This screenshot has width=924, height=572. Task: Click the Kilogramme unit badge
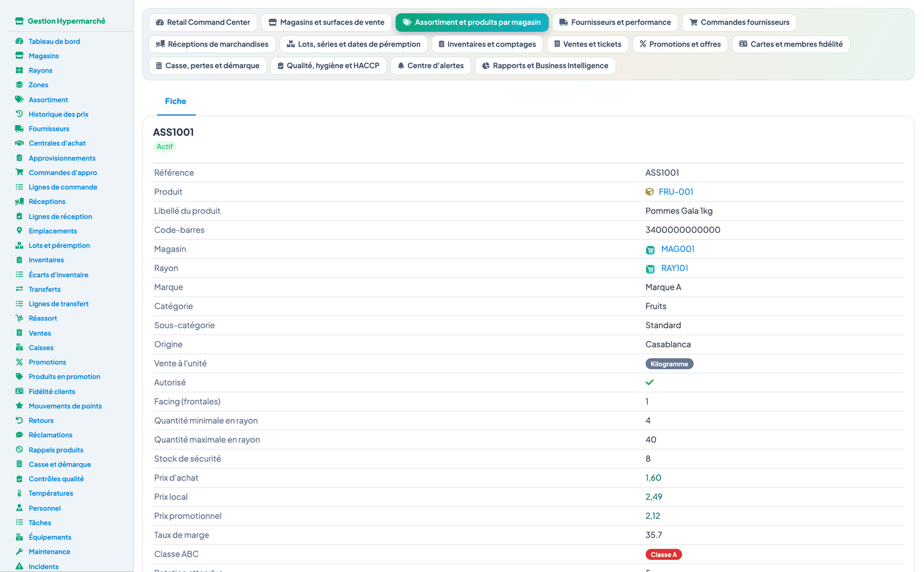670,364
